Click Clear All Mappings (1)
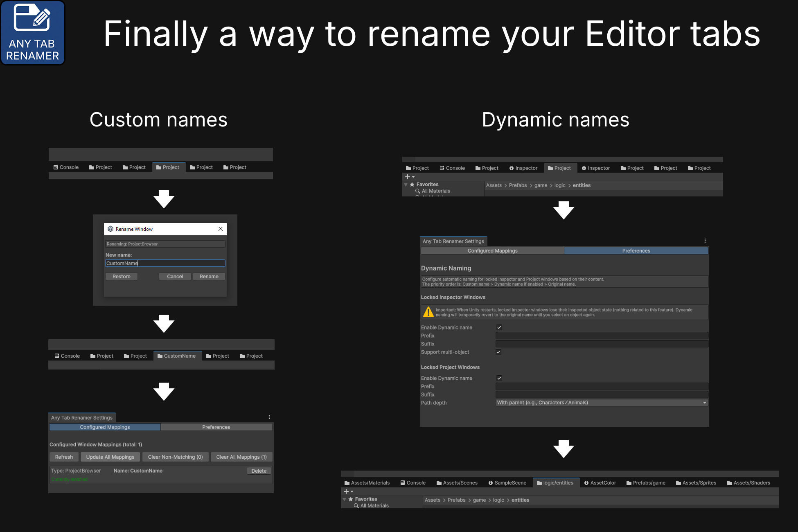 241,457
